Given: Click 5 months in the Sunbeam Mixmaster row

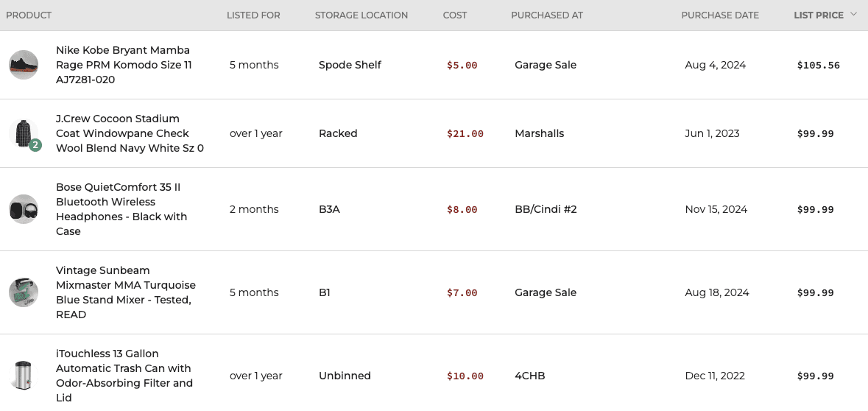Looking at the screenshot, I should 254,292.
